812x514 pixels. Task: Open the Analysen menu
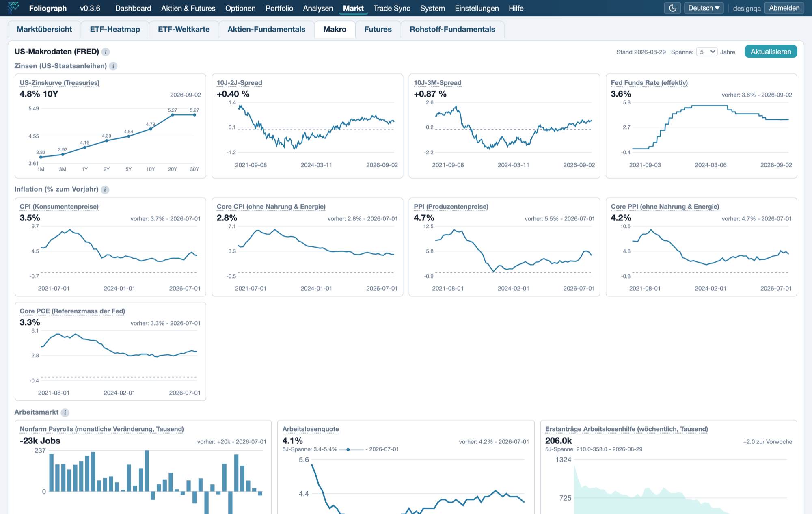pyautogui.click(x=318, y=8)
